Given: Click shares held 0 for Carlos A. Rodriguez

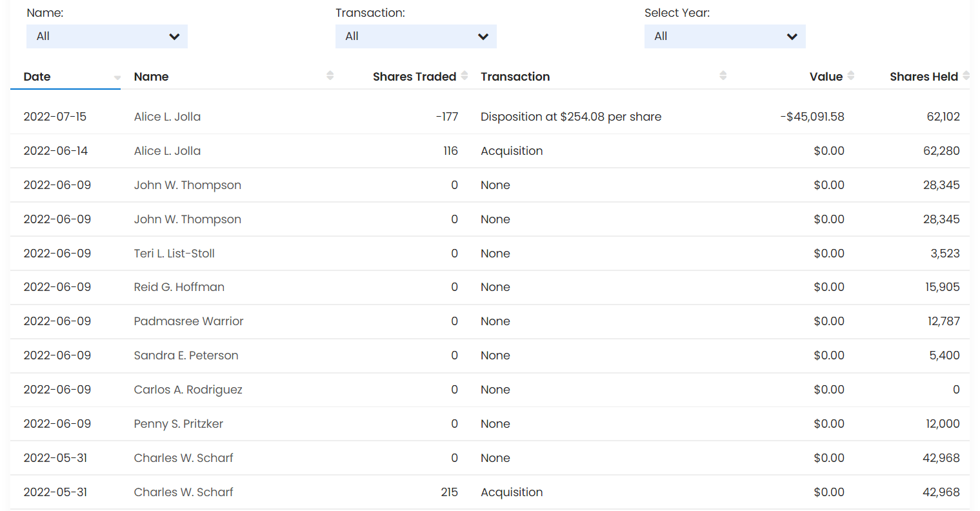Looking at the screenshot, I should [x=956, y=390].
